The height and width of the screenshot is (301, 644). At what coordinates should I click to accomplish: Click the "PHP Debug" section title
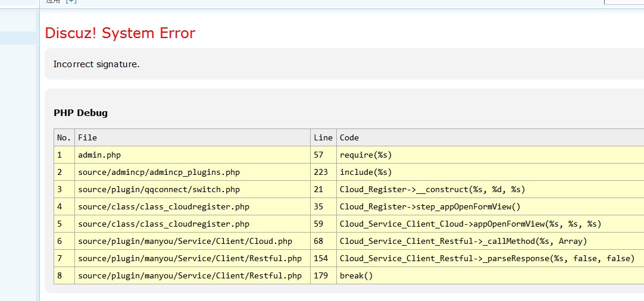[x=80, y=113]
